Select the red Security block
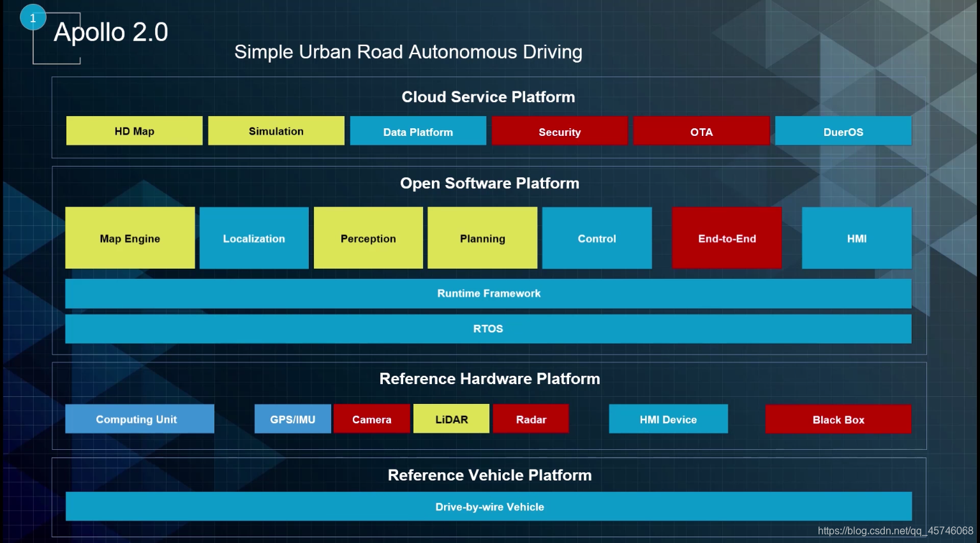Viewport: 980px width, 543px height. [560, 131]
